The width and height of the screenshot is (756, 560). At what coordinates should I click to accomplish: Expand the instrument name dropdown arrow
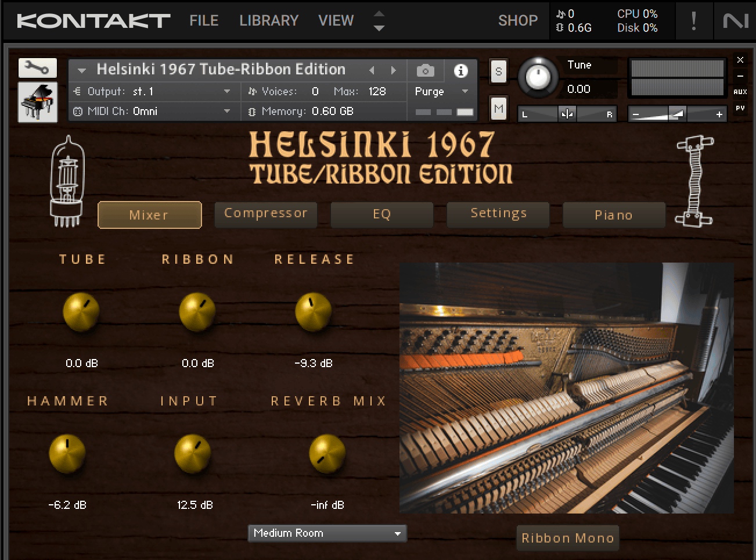(x=82, y=71)
